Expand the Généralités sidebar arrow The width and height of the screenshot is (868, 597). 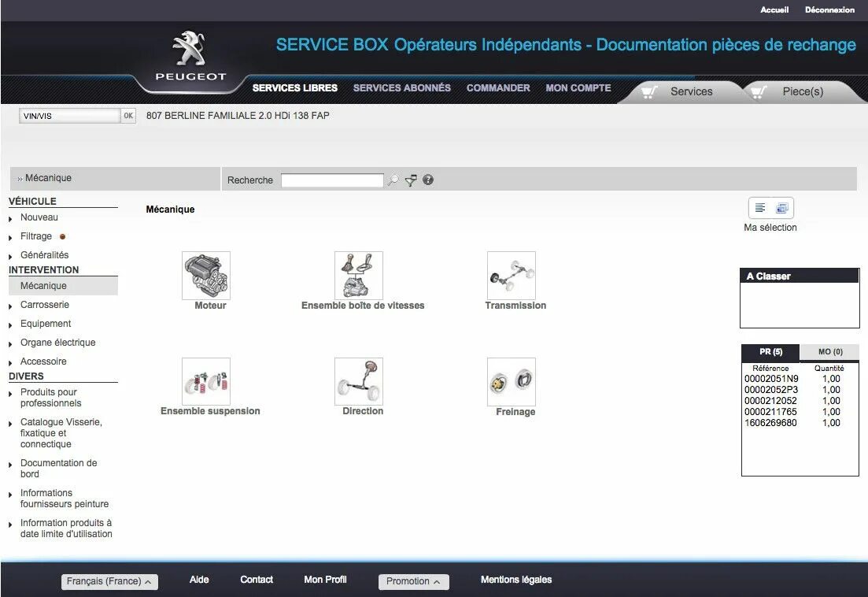pyautogui.click(x=10, y=257)
